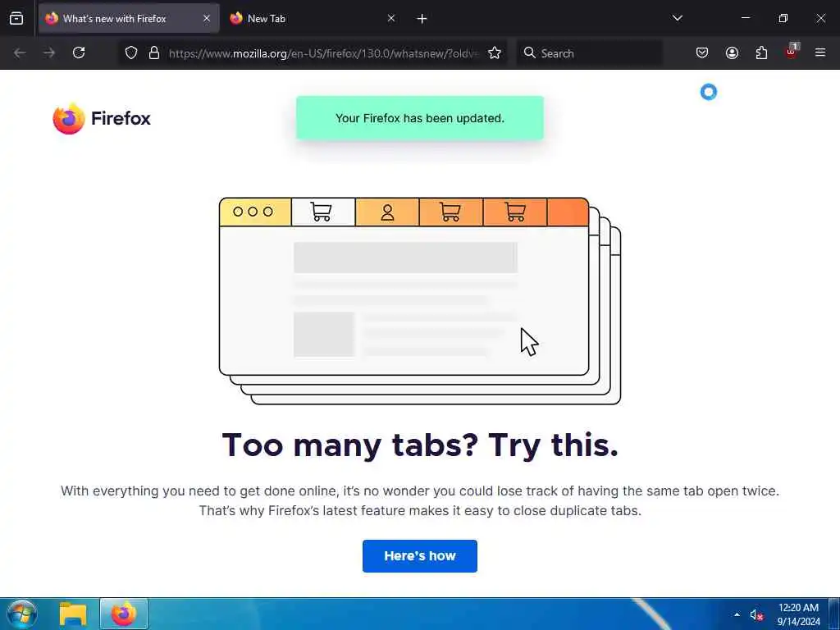The width and height of the screenshot is (840, 630).
Task: Go forward one page
Action: point(49,52)
